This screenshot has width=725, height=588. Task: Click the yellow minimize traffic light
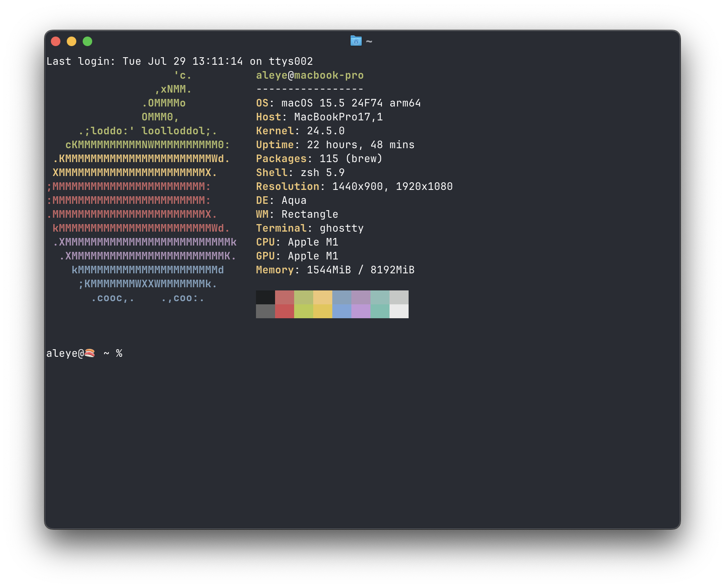click(x=72, y=41)
